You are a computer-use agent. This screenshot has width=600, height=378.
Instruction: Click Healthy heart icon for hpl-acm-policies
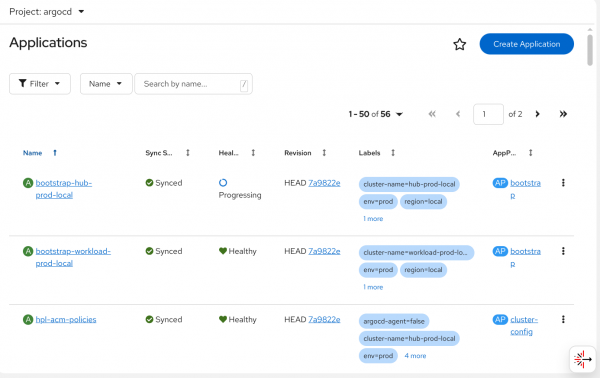click(x=223, y=319)
